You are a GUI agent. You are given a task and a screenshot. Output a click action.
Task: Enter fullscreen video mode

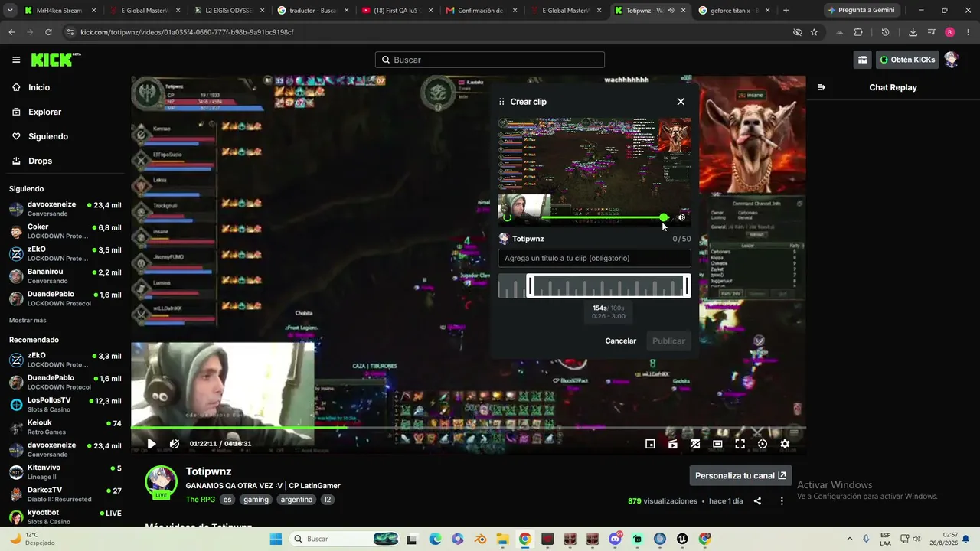[740, 444]
